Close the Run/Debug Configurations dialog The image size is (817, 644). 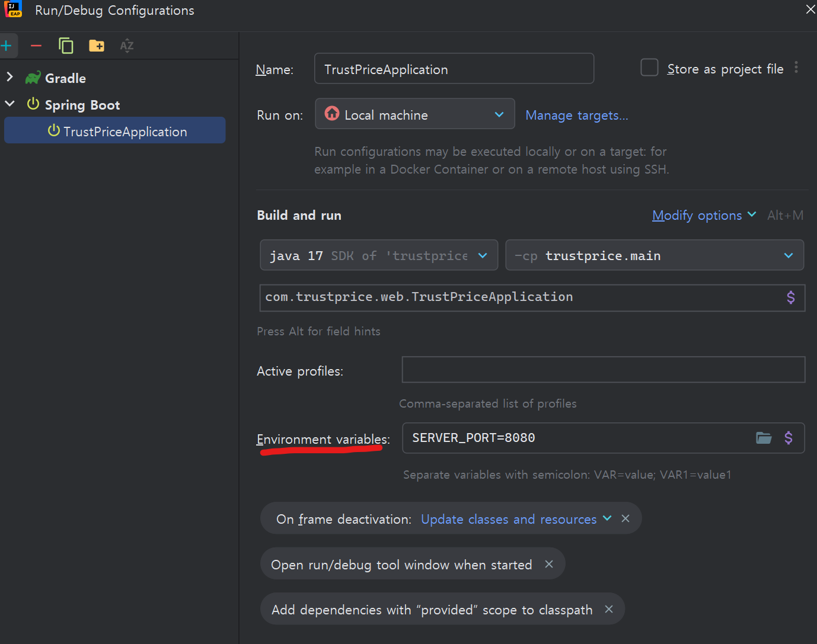[810, 9]
